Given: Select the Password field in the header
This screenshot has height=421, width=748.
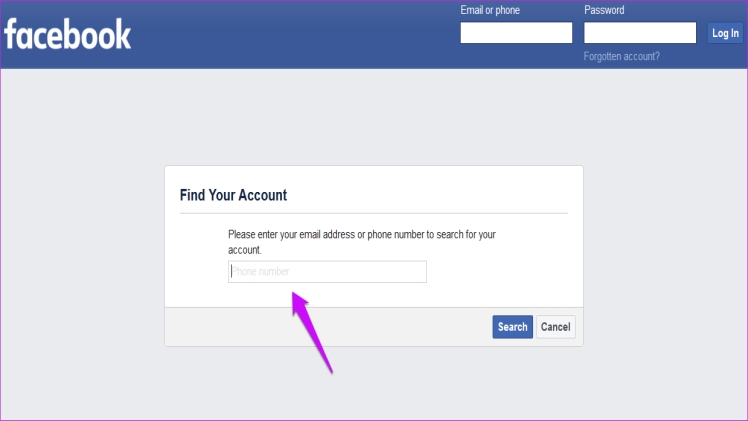Looking at the screenshot, I should click(640, 32).
